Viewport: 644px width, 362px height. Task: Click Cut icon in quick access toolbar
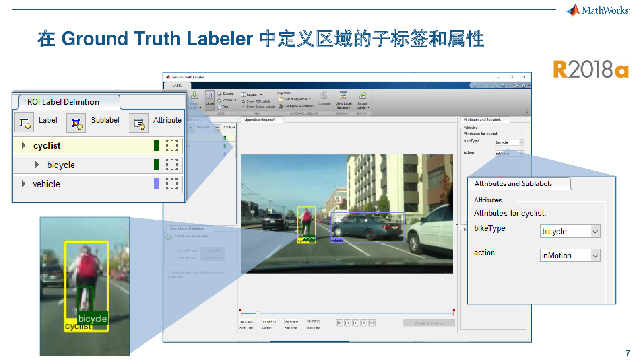pyautogui.click(x=482, y=85)
